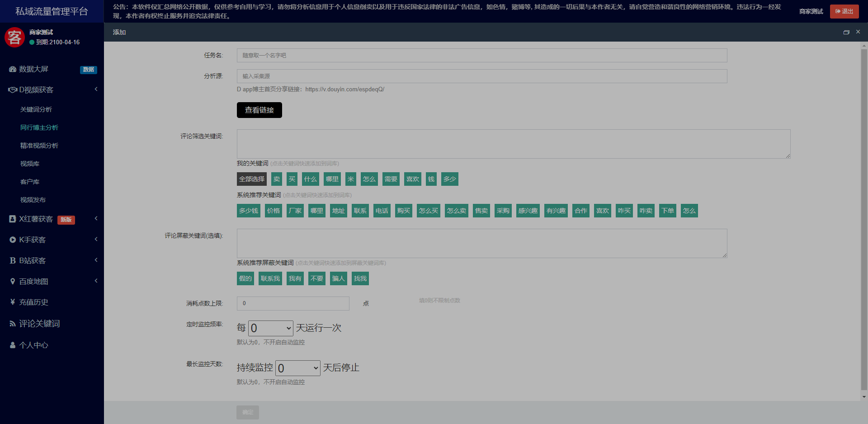The width and height of the screenshot is (868, 424).
Task: Click the RSS icon beside 评论关键词
Action: 13,324
